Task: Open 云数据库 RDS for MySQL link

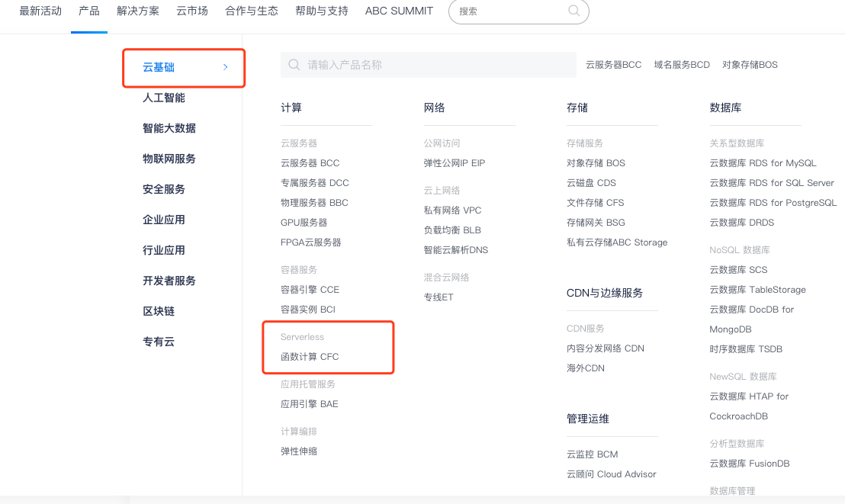Action: (763, 162)
